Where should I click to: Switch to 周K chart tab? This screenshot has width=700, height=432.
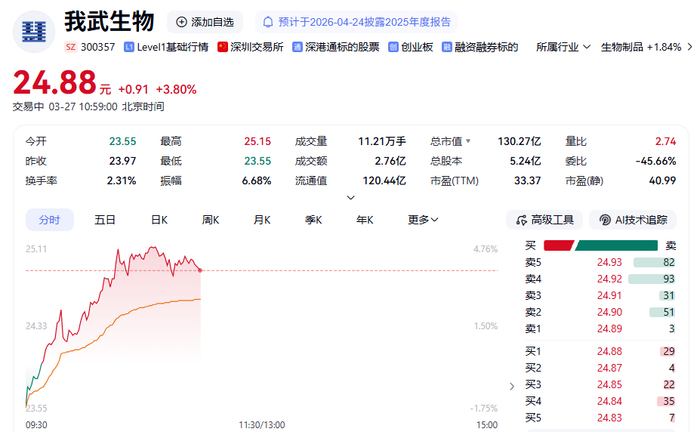pos(210,220)
